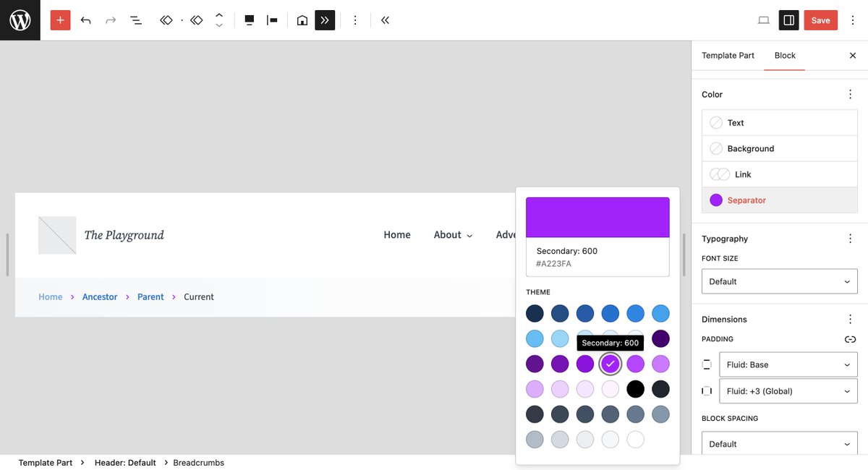Open the justify items toolbar control
Image resolution: width=868 pixels, height=470 pixels.
pos(273,20)
